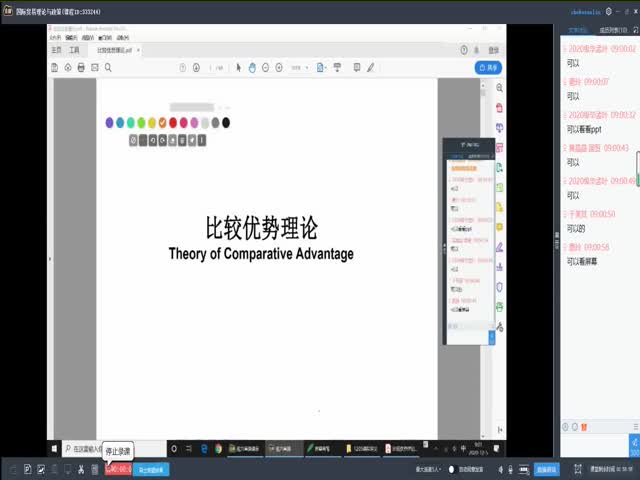Go to next page with down arrow
The height and width of the screenshot is (480, 640).
tap(196, 68)
